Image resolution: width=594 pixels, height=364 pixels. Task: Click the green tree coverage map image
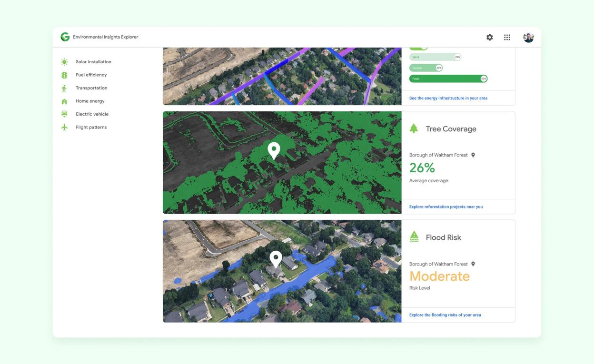[x=282, y=163]
